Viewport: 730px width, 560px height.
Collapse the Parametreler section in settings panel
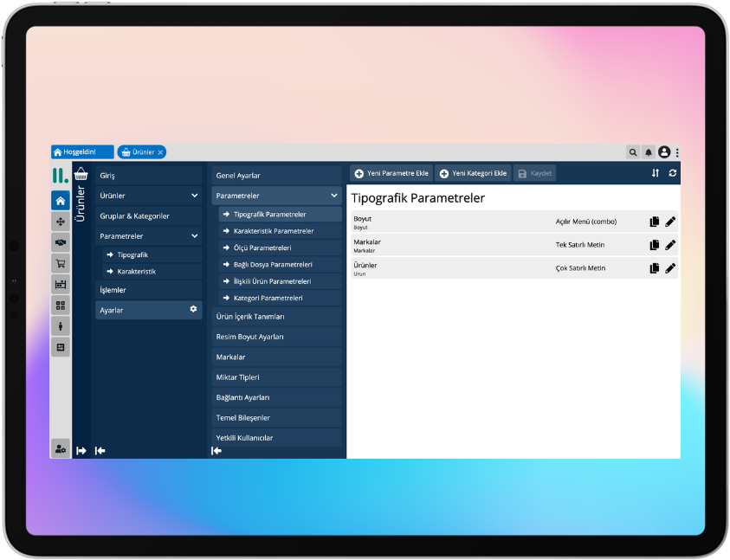click(x=334, y=196)
